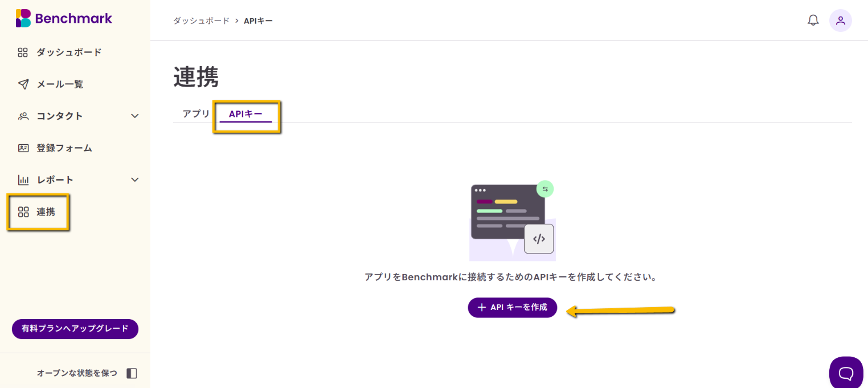Screen dimensions: 868x388
Task: Click the API code illustration
Action: [x=512, y=221]
